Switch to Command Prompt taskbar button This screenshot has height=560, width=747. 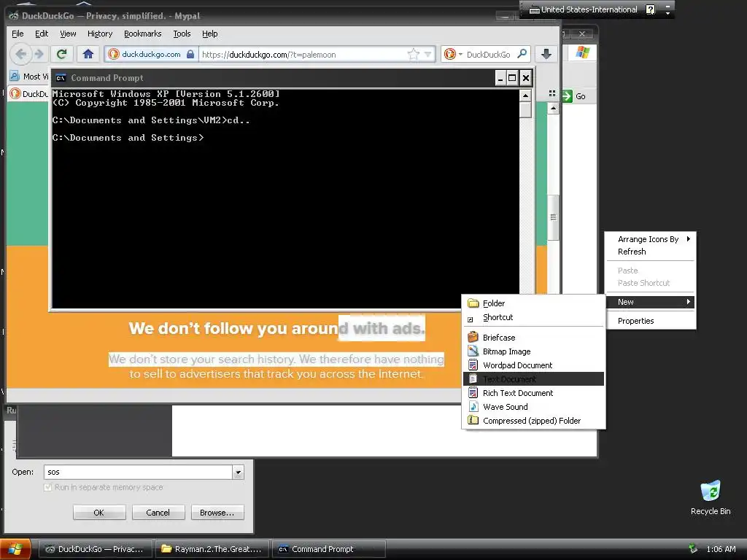click(x=329, y=549)
